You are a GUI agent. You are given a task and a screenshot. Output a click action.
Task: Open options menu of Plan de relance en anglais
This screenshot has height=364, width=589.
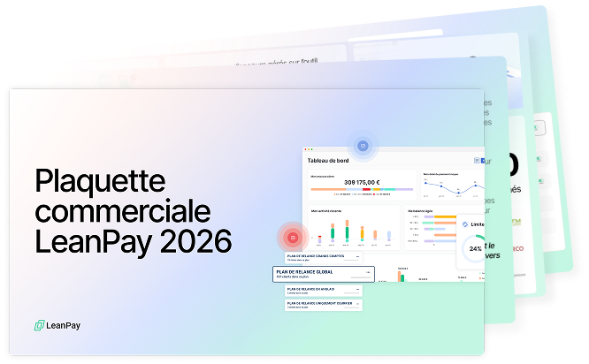tap(357, 289)
